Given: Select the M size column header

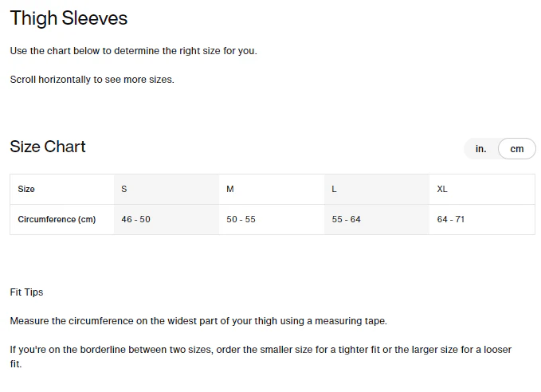Looking at the screenshot, I should point(272,189).
